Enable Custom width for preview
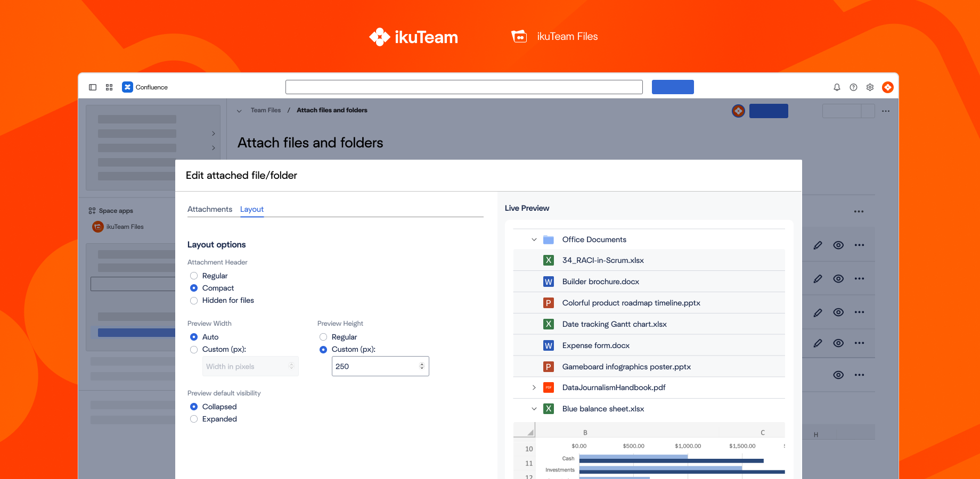This screenshot has width=980, height=479. (194, 350)
